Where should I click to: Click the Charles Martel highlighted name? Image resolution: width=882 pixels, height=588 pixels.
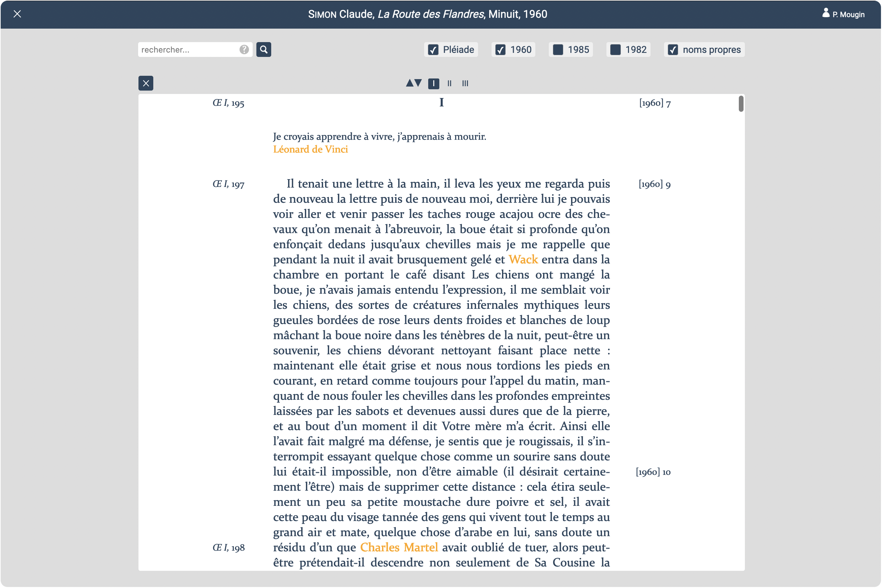tap(399, 548)
